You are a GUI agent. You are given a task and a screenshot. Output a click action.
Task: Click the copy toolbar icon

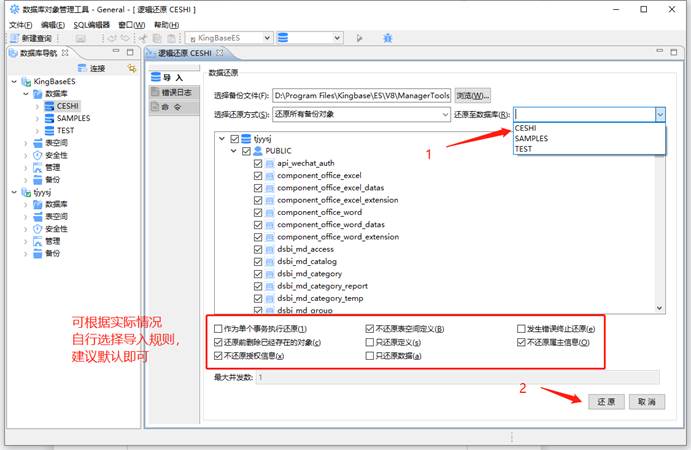tap(157, 38)
